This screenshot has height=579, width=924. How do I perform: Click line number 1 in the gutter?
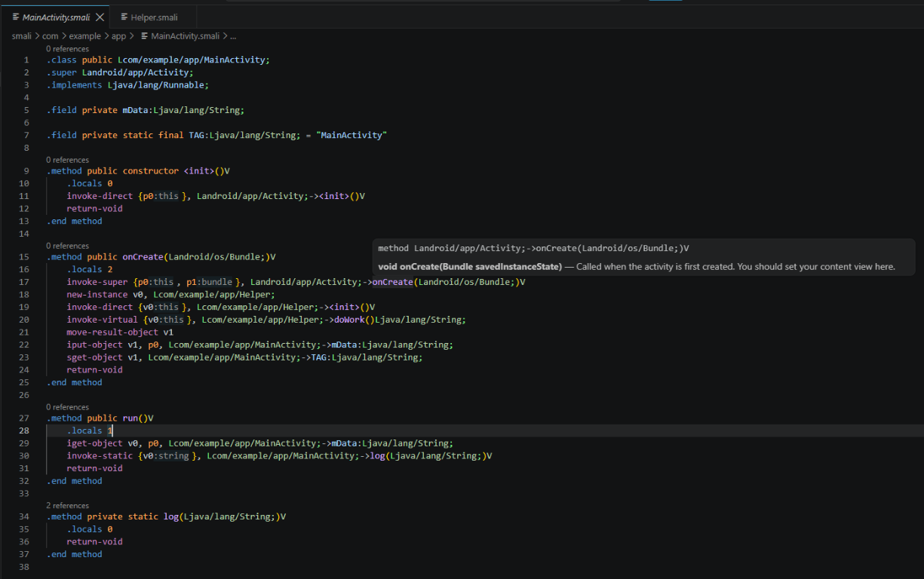pyautogui.click(x=26, y=60)
